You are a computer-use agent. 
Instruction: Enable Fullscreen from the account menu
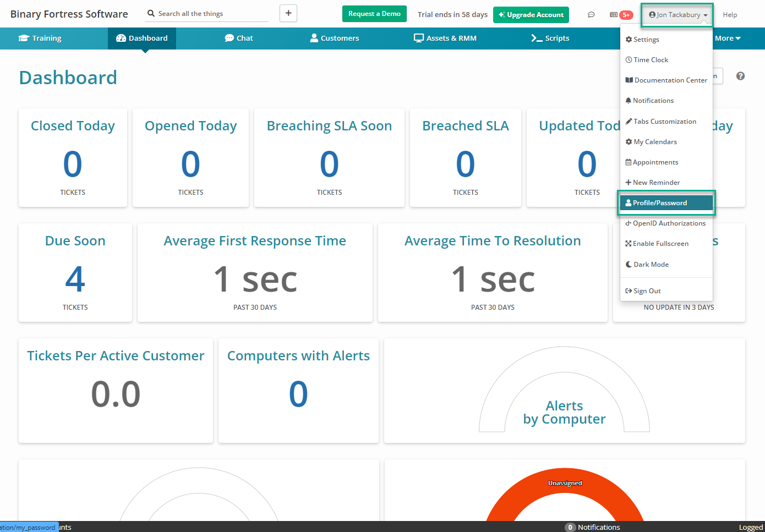click(657, 243)
